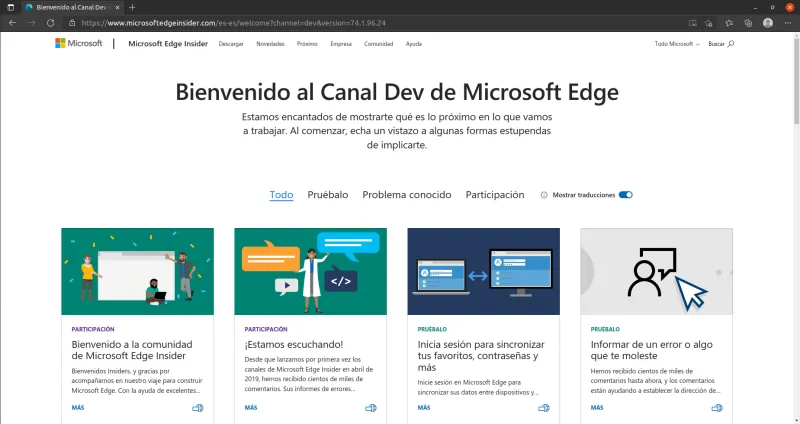The height and width of the screenshot is (424, 800).
Task: Add page to favorites star icon
Action: [x=709, y=23]
